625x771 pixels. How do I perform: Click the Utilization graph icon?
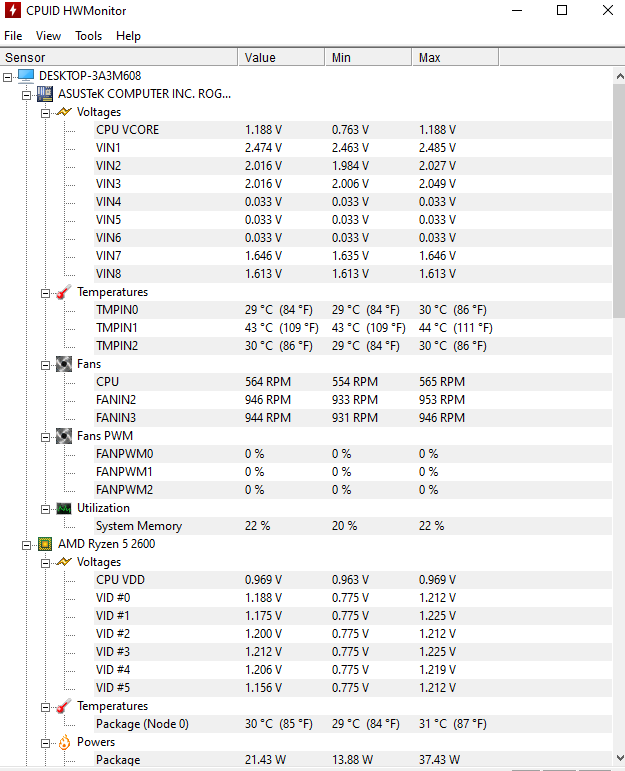click(64, 508)
